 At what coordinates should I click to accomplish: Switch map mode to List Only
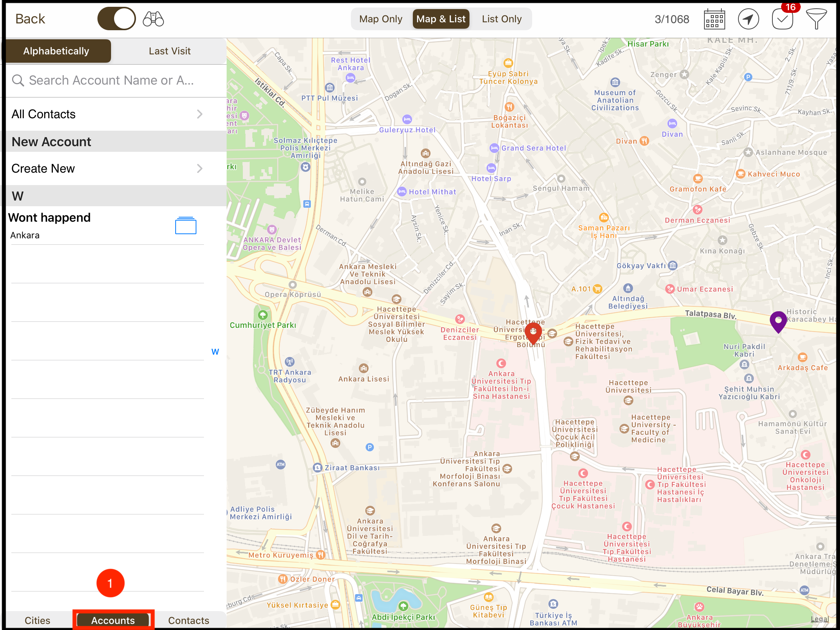(502, 19)
